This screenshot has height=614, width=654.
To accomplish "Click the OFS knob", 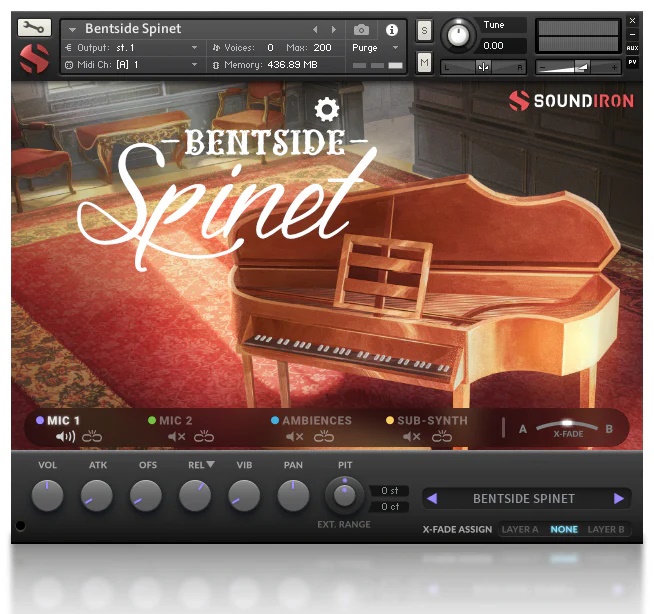I will pos(146,496).
